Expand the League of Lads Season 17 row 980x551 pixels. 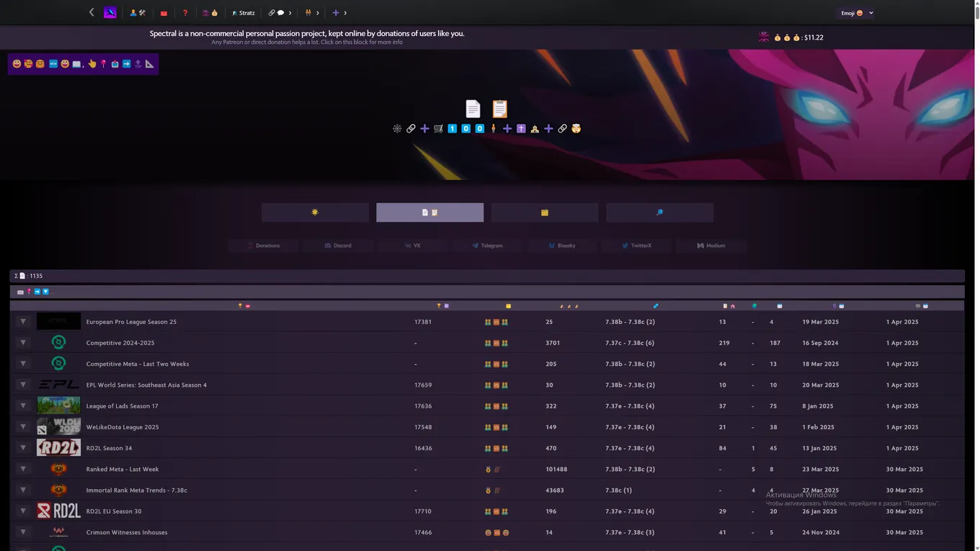click(23, 406)
